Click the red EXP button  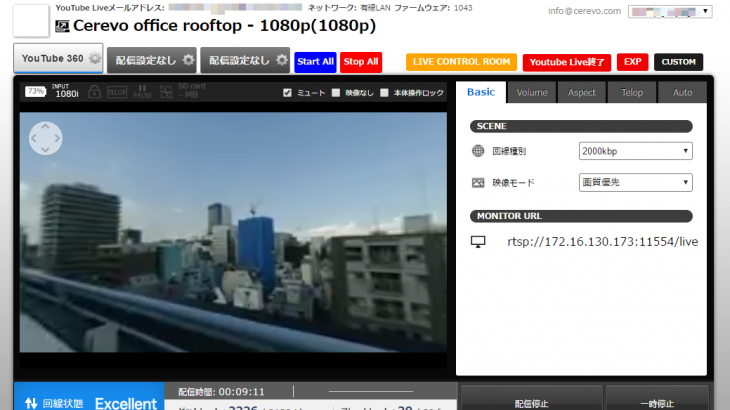(x=632, y=62)
